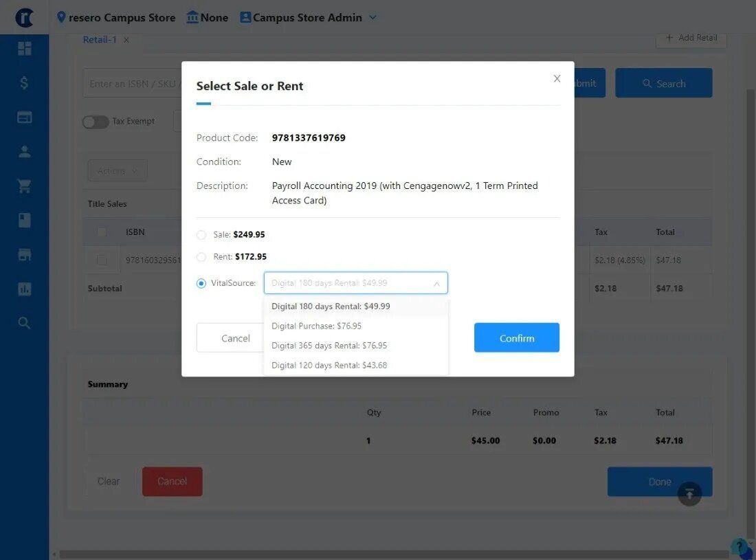Toggle the Tax Exempt switch
Screen dimensions: 756x560
pyautogui.click(x=96, y=121)
